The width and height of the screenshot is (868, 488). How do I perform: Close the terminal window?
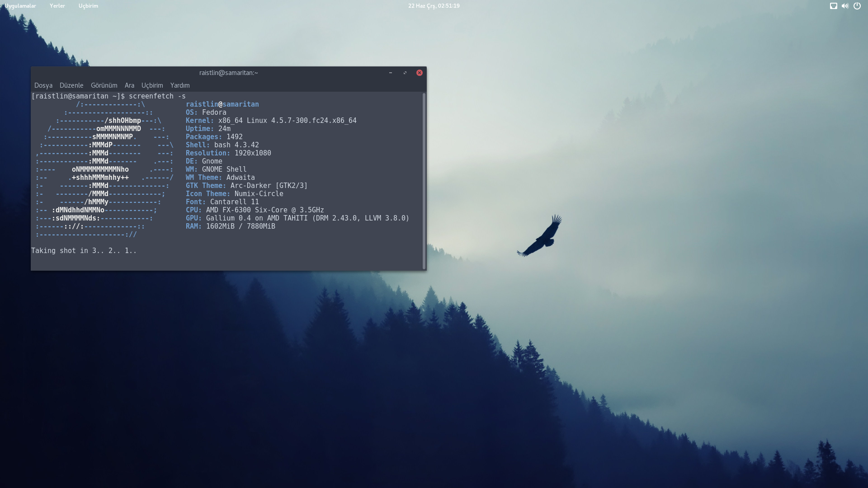(x=420, y=73)
